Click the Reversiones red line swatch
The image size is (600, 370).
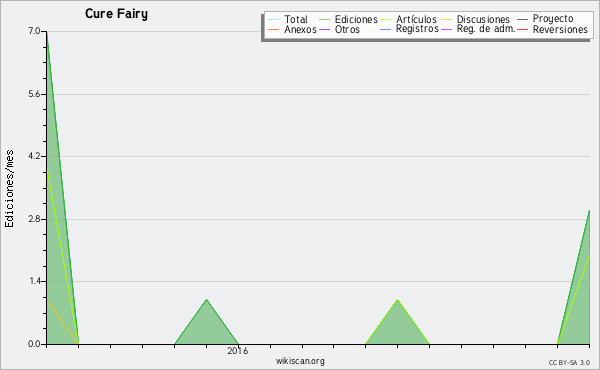coord(522,30)
